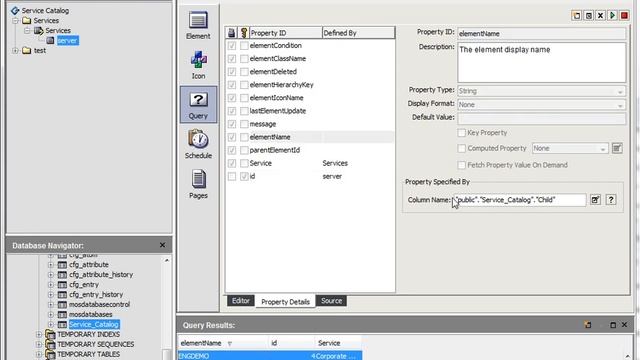Click the Column Name input field
The width and height of the screenshot is (640, 360).
(520, 200)
